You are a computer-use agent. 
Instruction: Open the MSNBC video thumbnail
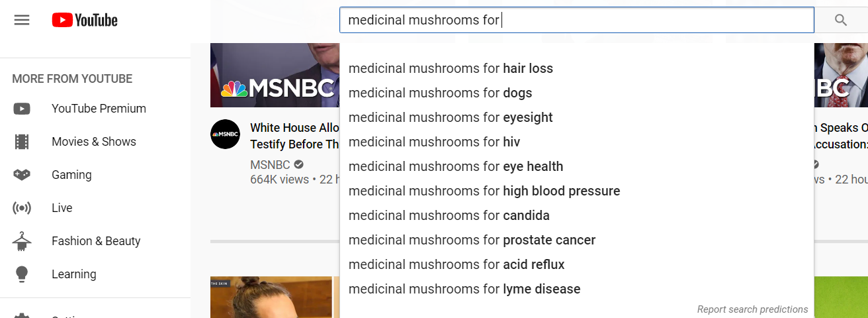pyautogui.click(x=275, y=75)
